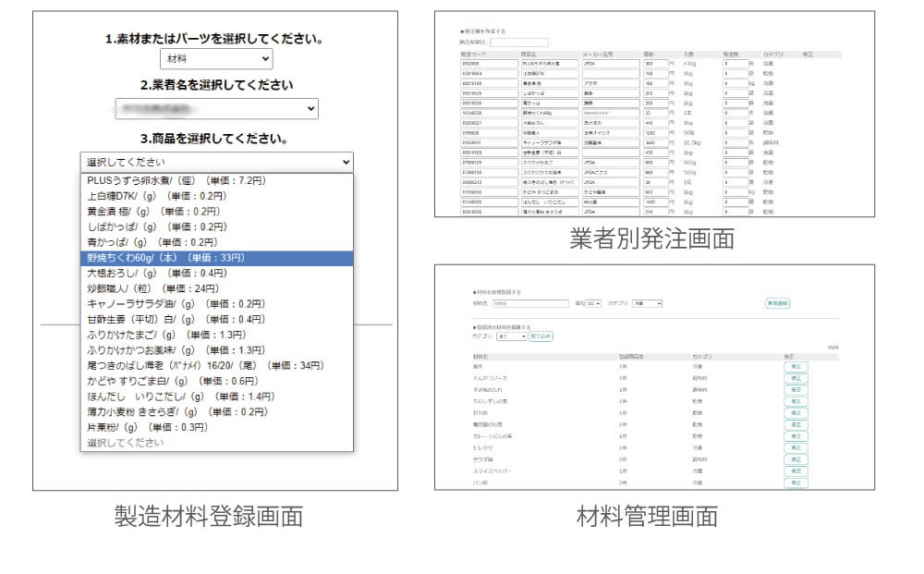Click order-screen product name field 大根おろし
This screenshot has width=924, height=574.
(549, 123)
